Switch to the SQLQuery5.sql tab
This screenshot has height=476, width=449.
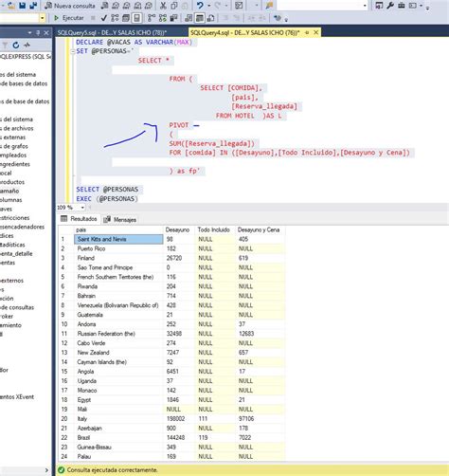(112, 32)
